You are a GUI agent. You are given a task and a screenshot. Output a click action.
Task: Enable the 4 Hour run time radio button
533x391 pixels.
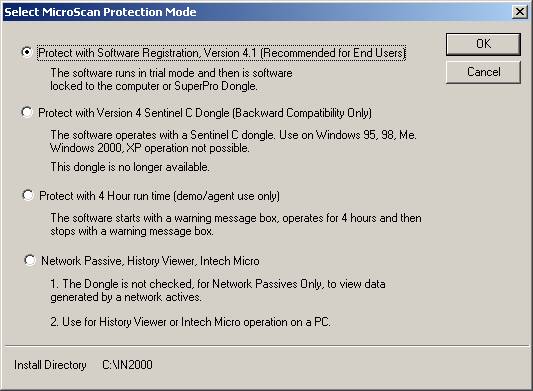(x=28, y=195)
